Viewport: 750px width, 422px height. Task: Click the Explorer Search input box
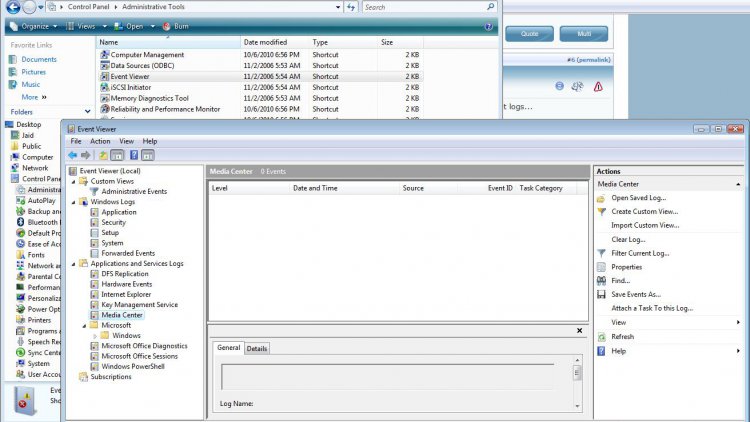pyautogui.click(x=429, y=7)
